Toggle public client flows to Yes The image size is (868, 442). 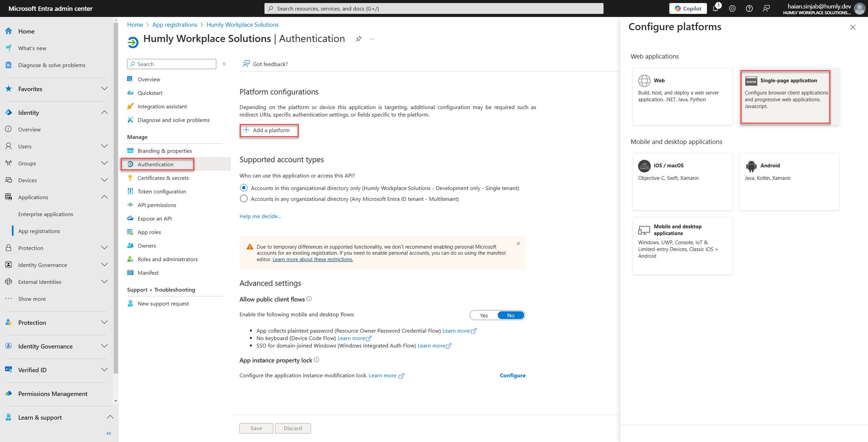(x=484, y=316)
